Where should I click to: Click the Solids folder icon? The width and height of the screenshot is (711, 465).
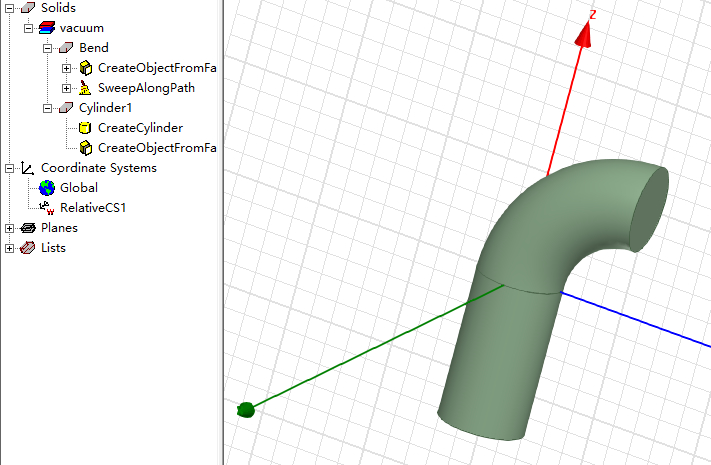(28, 8)
